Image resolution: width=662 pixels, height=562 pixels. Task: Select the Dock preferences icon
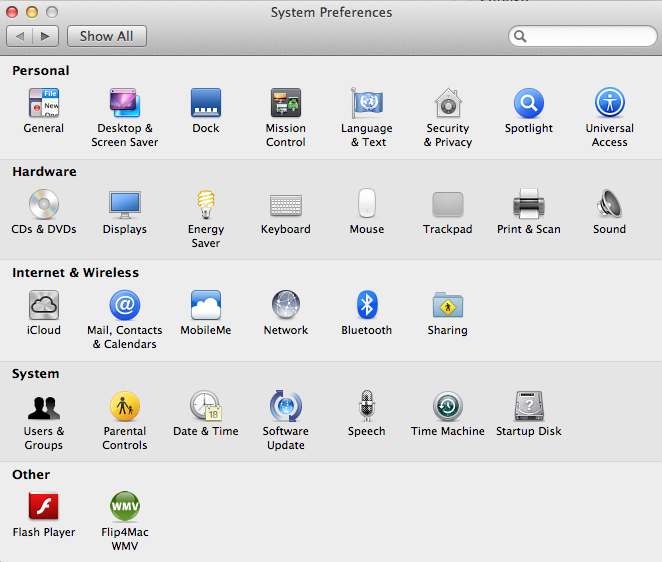coord(206,104)
